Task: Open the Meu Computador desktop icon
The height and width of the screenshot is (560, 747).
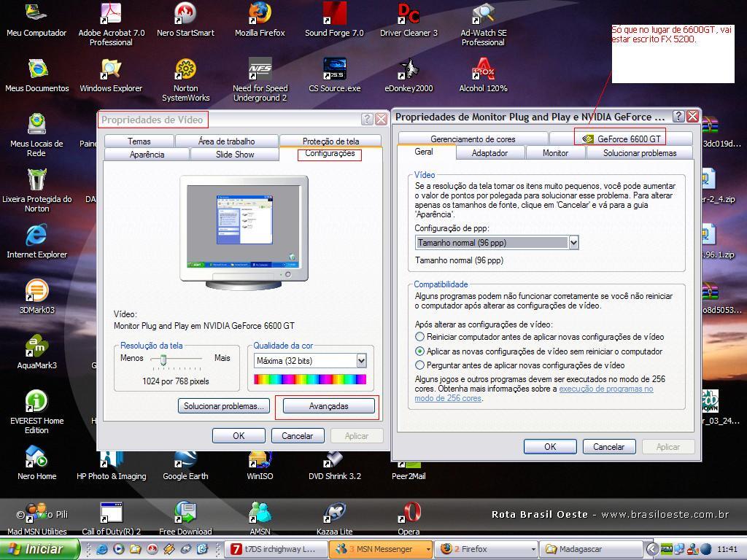Action: coord(36,20)
